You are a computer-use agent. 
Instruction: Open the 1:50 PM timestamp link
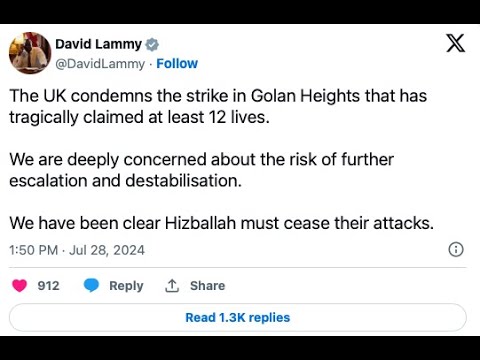click(33, 250)
